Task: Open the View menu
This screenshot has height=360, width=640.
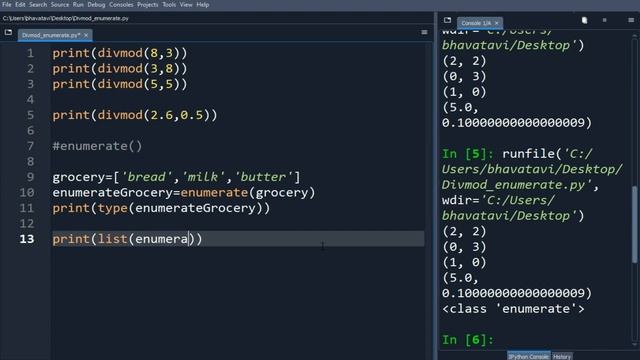Action: [186, 4]
